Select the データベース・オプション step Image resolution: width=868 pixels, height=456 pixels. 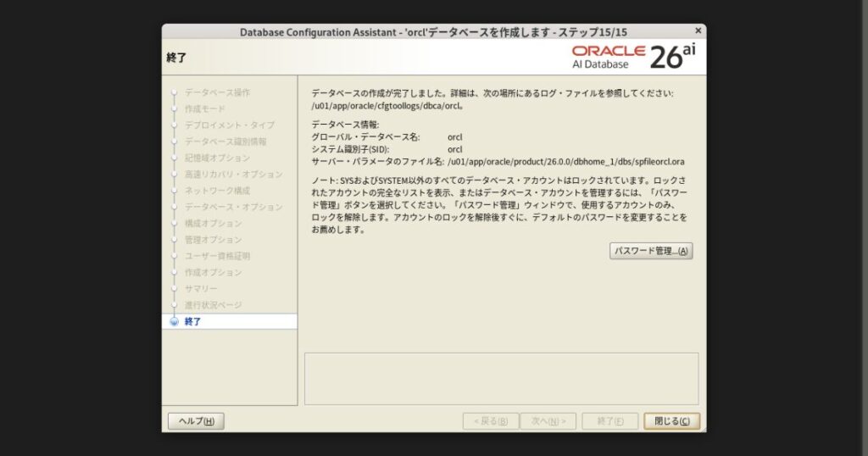click(x=234, y=207)
